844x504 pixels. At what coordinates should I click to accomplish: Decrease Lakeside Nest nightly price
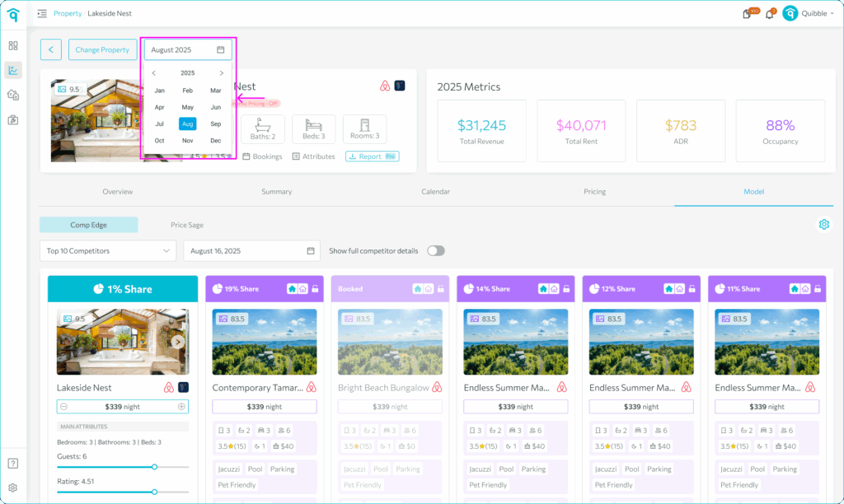click(64, 407)
